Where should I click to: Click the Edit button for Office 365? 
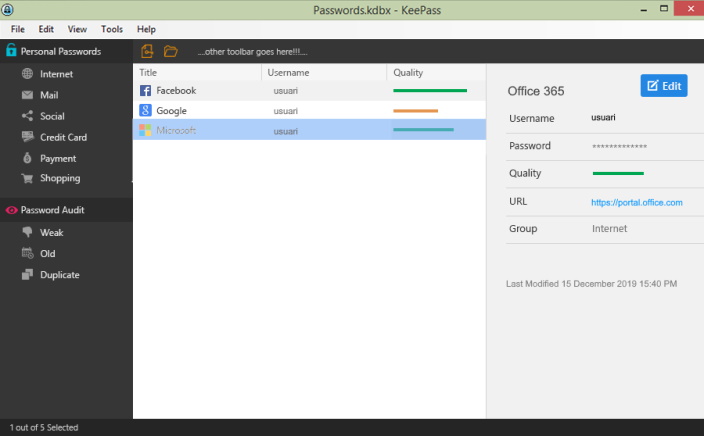664,86
